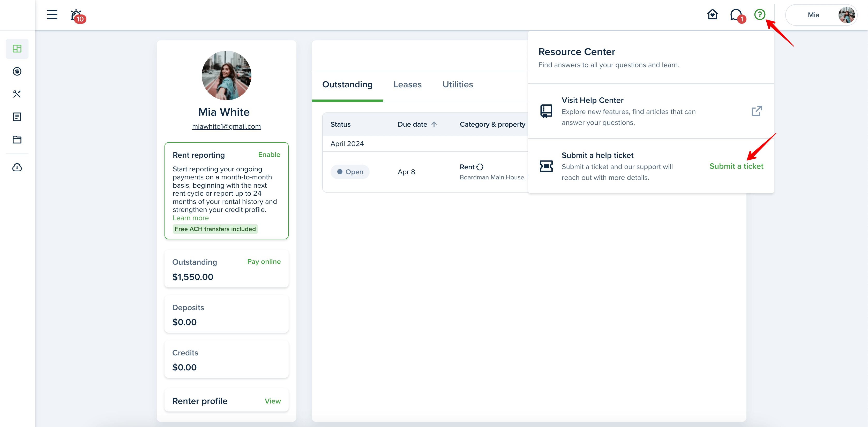Open the folder files icon in sidebar
Screen dimensions: 868x427
click(x=17, y=139)
